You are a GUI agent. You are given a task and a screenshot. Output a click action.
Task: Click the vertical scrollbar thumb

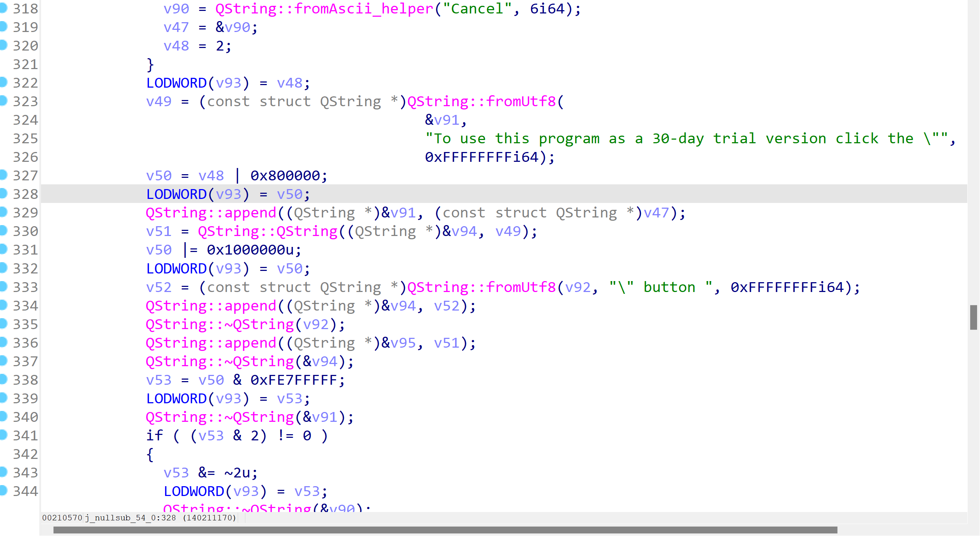point(974,317)
